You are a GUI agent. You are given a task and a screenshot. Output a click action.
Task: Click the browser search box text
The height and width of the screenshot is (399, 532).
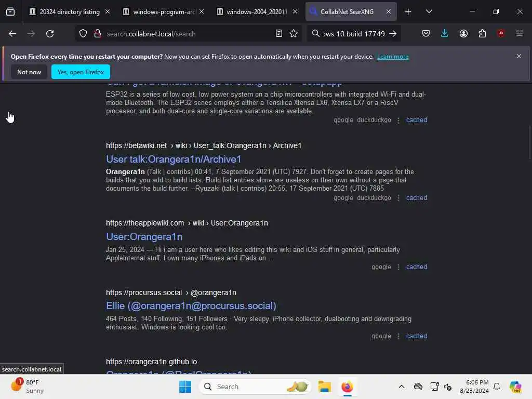(354, 34)
